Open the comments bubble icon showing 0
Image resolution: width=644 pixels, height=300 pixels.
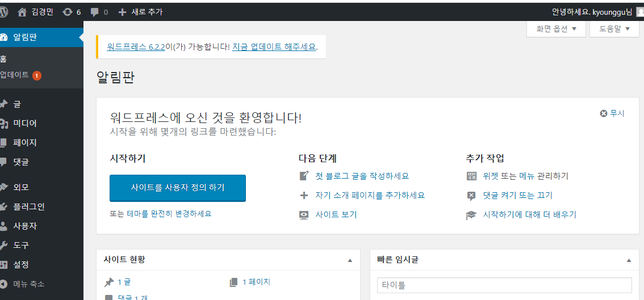coord(94,12)
